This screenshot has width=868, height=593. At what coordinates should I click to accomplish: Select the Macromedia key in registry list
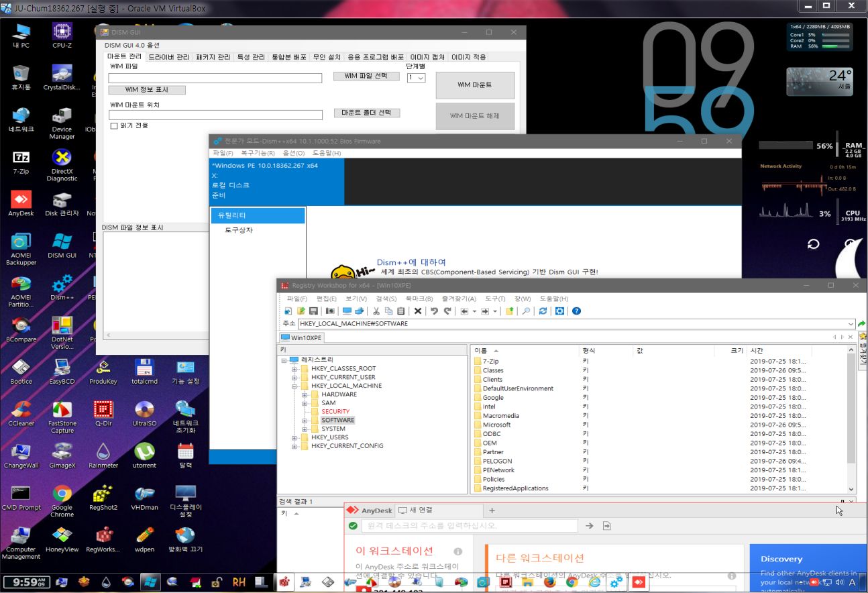tap(501, 416)
